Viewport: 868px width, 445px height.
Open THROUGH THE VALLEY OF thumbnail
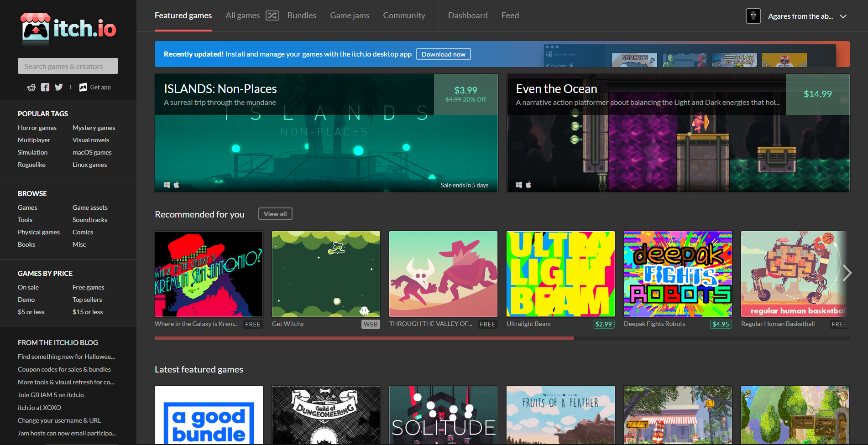click(443, 274)
